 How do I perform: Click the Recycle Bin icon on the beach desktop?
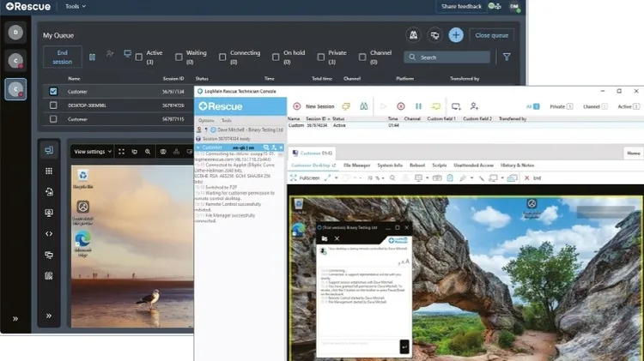83,179
